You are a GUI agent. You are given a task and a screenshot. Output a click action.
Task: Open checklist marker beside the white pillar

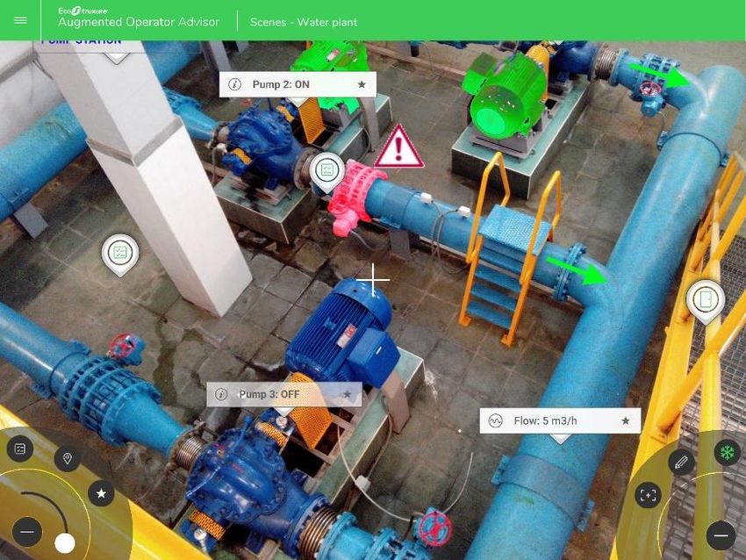coord(120,253)
